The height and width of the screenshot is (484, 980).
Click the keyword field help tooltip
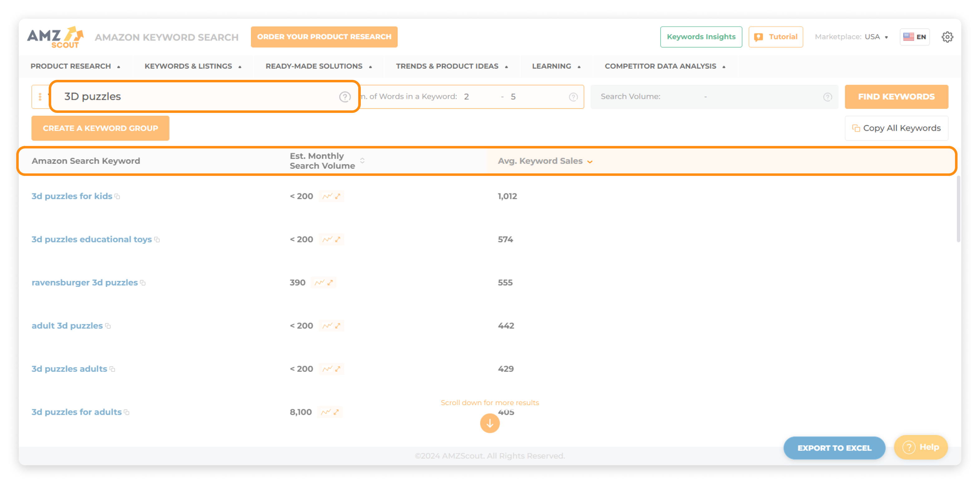345,97
